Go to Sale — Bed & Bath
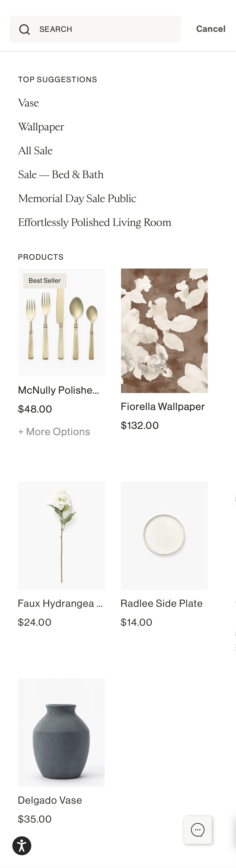The width and height of the screenshot is (236, 868). pyautogui.click(x=61, y=175)
